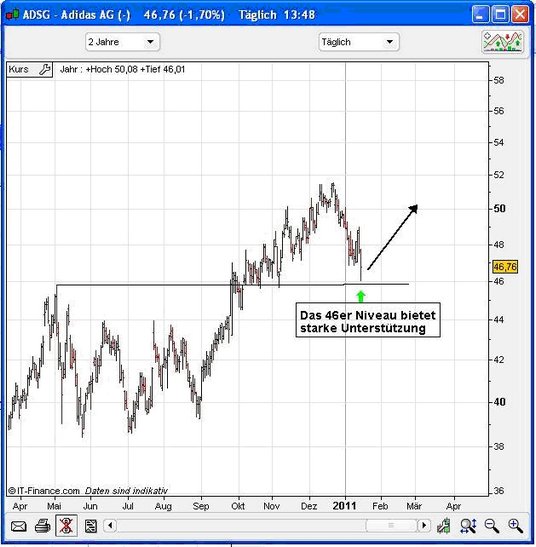This screenshot has width=536, height=547.
Task: Open the 'Täglich' interval dropdown
Action: (x=359, y=42)
